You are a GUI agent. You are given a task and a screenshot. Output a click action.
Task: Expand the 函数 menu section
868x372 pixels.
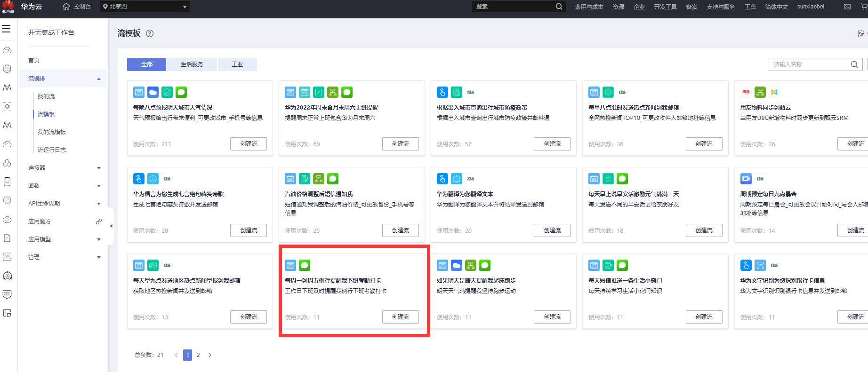tap(99, 186)
